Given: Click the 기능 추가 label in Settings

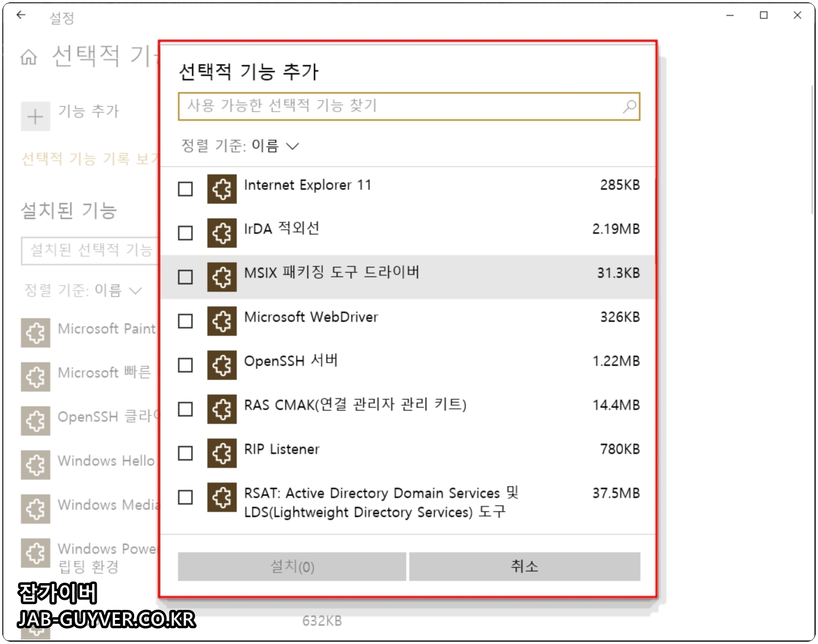Looking at the screenshot, I should [89, 111].
